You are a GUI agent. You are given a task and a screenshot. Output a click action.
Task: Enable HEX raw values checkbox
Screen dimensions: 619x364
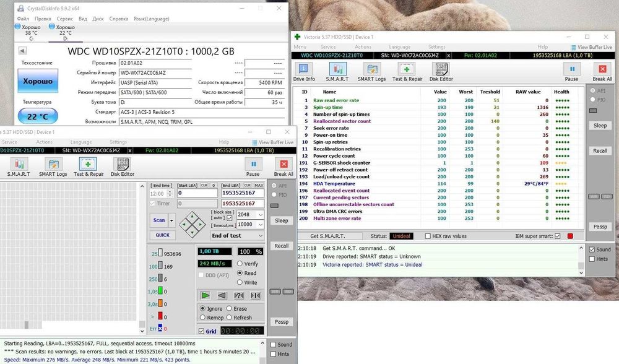tap(428, 236)
